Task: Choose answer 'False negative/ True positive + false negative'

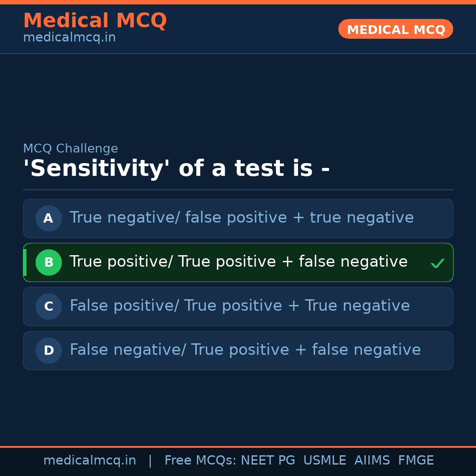Action: point(245,350)
